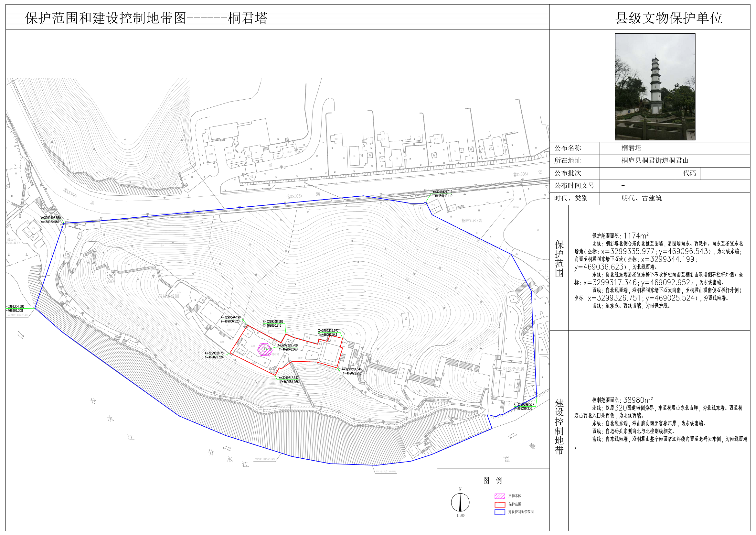Click coordinate label X=3299408.560 at west corner
Image resolution: width=756 pixels, height=535 pixels.
[50, 218]
